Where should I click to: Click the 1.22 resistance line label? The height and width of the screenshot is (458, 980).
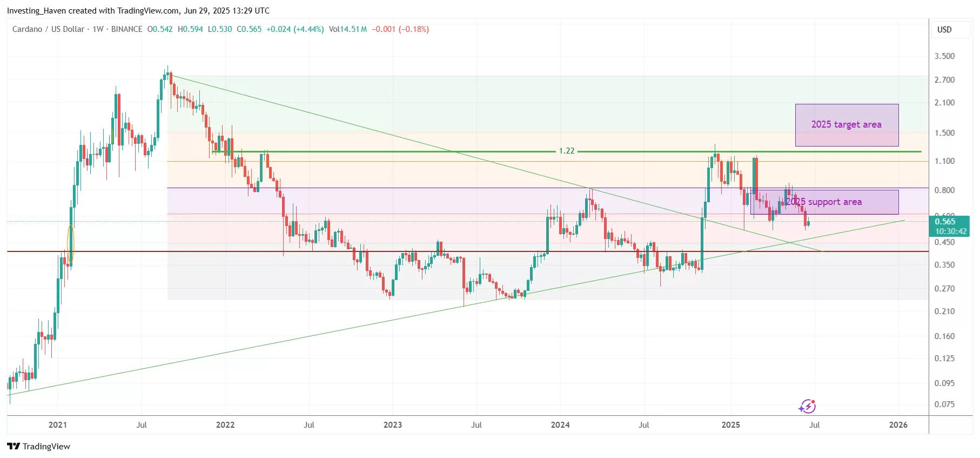tap(567, 151)
